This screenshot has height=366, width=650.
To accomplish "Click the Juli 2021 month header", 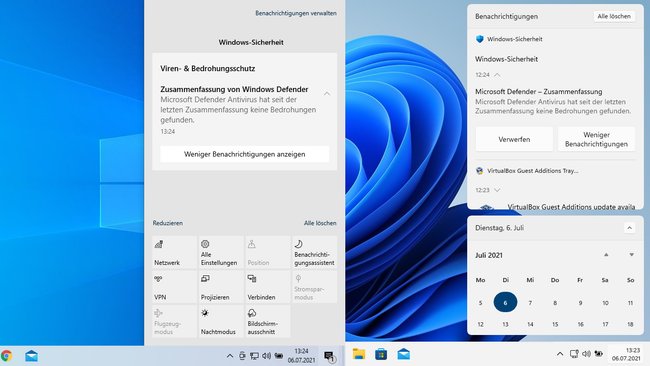I will point(489,255).
